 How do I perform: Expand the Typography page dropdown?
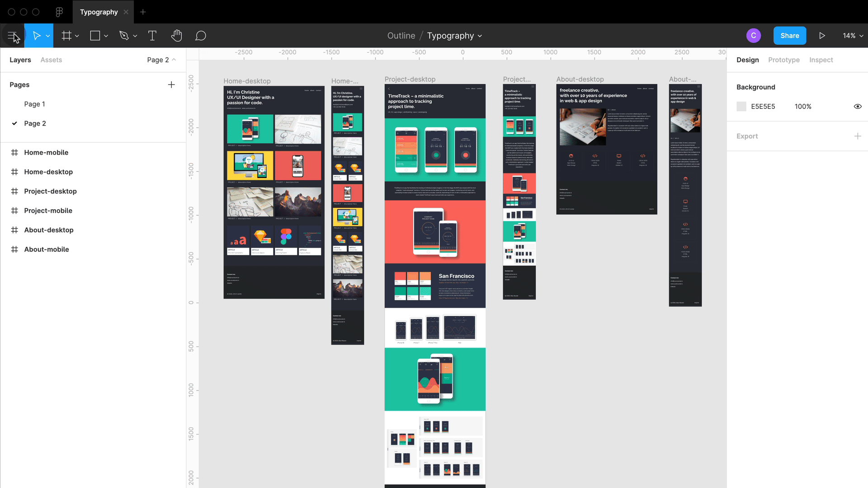tap(481, 36)
